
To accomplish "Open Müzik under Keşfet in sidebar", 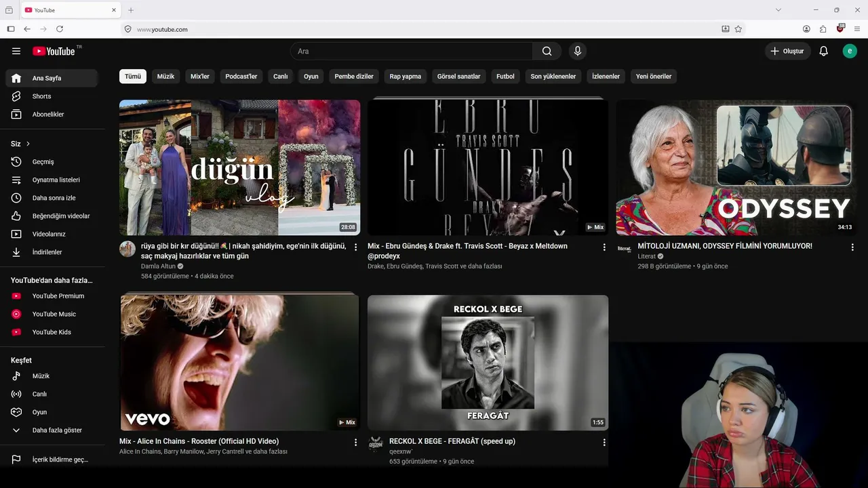I will [53, 376].
